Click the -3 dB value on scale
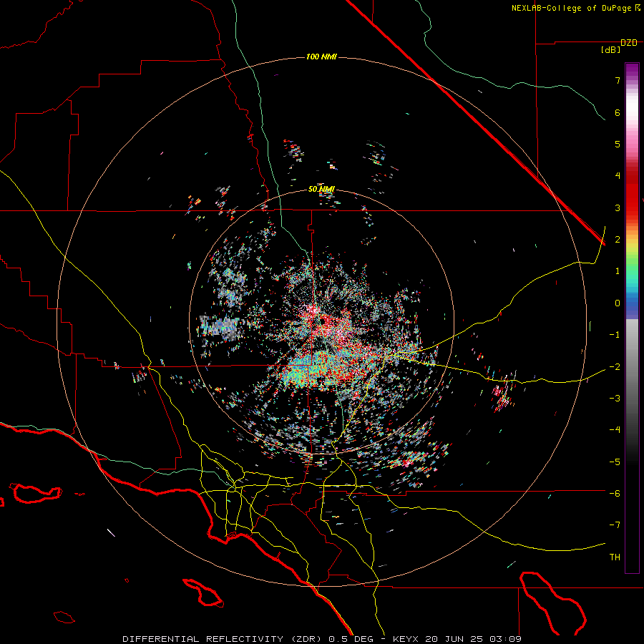Screen dimensions: 644x644 tap(615, 399)
